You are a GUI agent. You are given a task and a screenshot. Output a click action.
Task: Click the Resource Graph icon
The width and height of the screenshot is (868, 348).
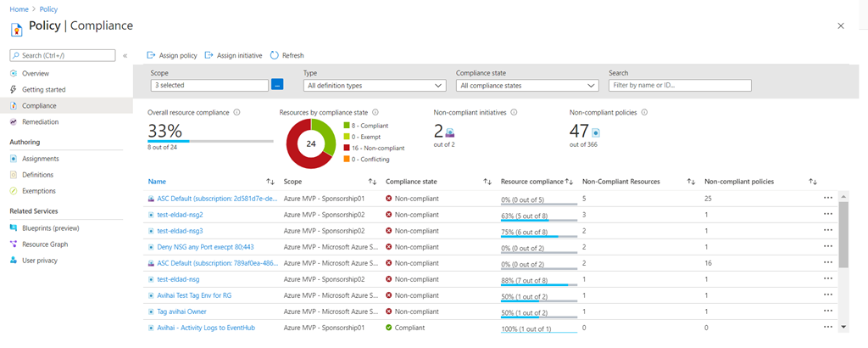click(14, 244)
